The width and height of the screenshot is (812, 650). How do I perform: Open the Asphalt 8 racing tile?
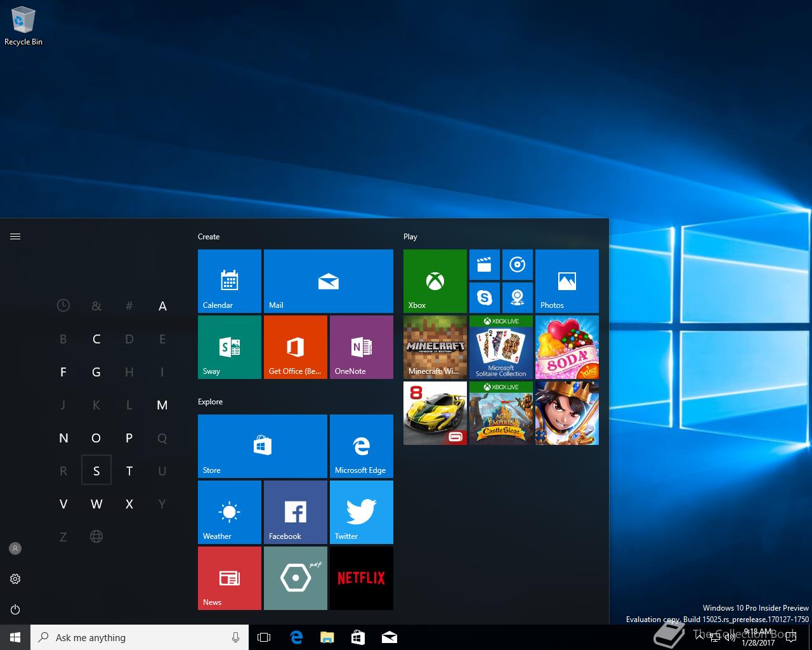[x=435, y=413]
